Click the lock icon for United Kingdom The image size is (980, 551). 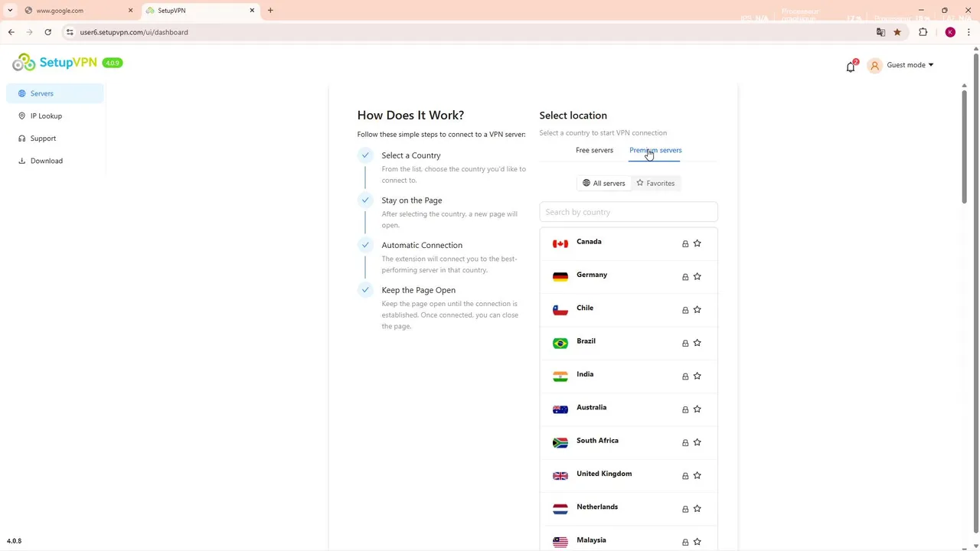pyautogui.click(x=685, y=475)
